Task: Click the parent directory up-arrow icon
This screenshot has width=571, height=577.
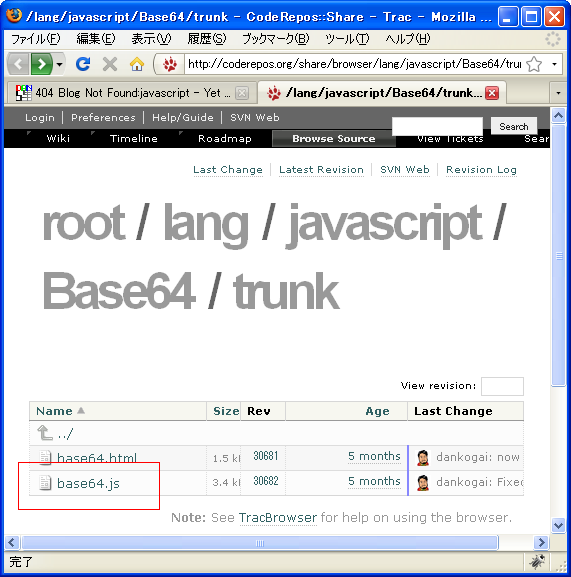Action: (45, 433)
